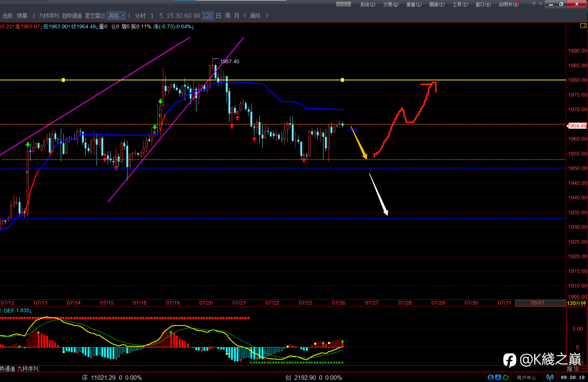Click the 1950.00 price axis label
The width and height of the screenshot is (588, 382).
click(577, 168)
